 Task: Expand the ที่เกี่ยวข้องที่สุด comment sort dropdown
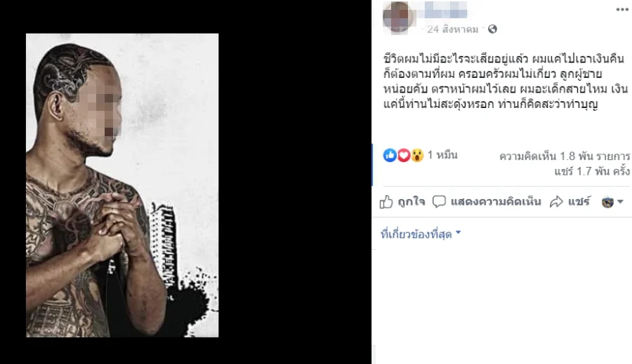421,234
